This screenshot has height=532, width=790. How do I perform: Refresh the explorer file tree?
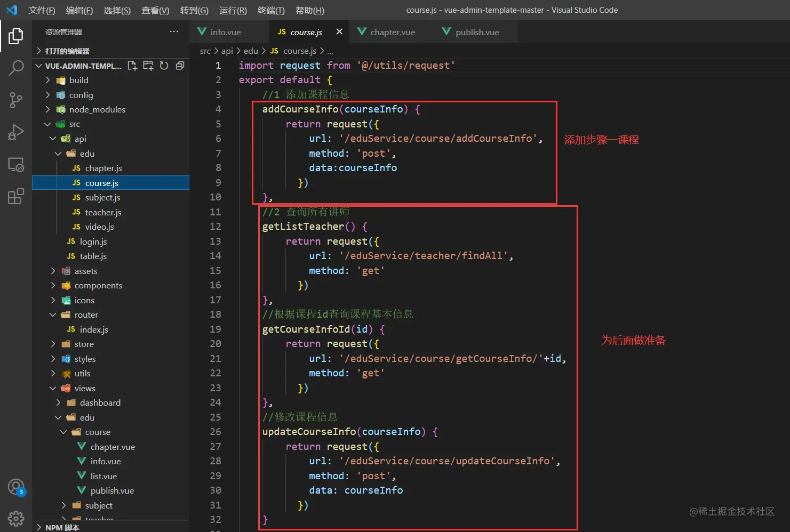tap(164, 66)
